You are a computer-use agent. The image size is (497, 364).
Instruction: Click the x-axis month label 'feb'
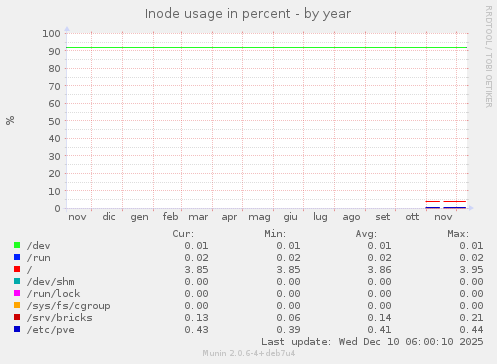tap(170, 217)
